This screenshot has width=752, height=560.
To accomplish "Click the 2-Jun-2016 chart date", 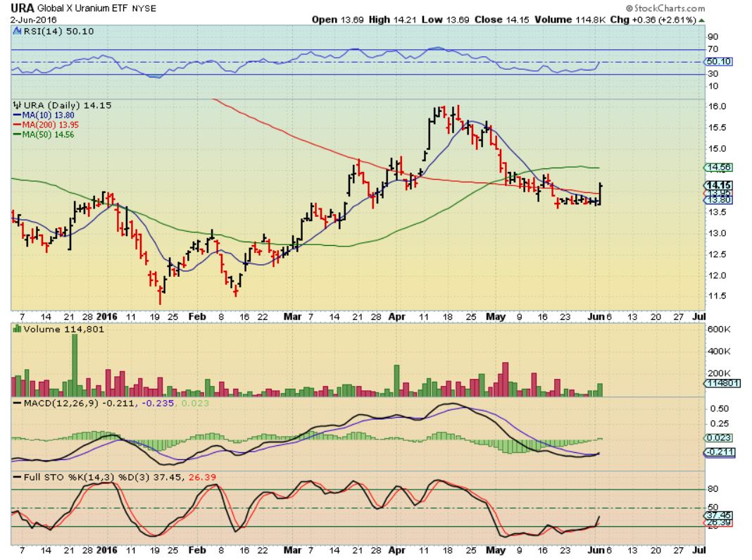I will [x=33, y=20].
